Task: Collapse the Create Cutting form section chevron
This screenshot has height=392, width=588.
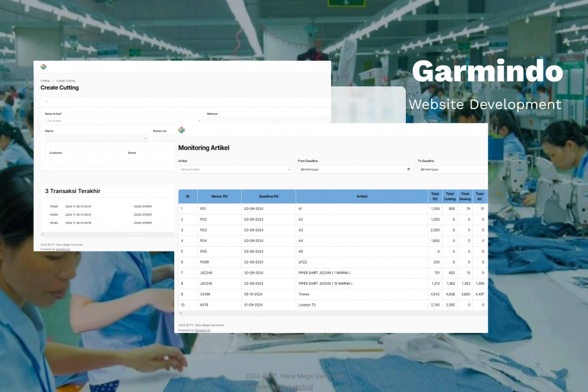Action: (x=47, y=101)
